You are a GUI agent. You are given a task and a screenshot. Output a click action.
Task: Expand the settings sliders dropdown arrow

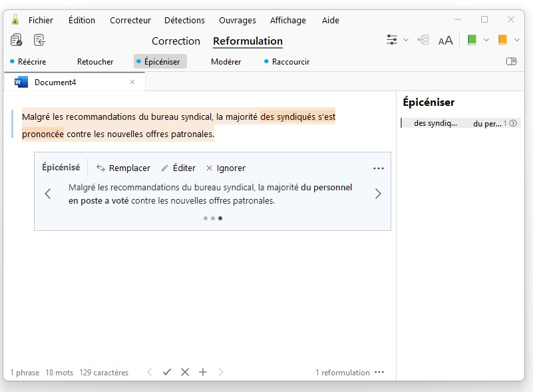(406, 40)
